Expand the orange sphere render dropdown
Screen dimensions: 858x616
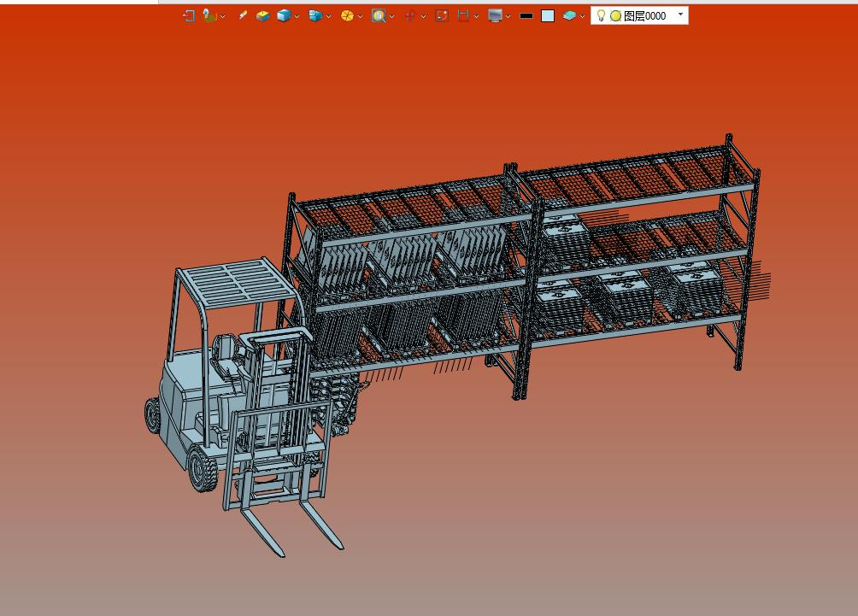[x=360, y=16]
